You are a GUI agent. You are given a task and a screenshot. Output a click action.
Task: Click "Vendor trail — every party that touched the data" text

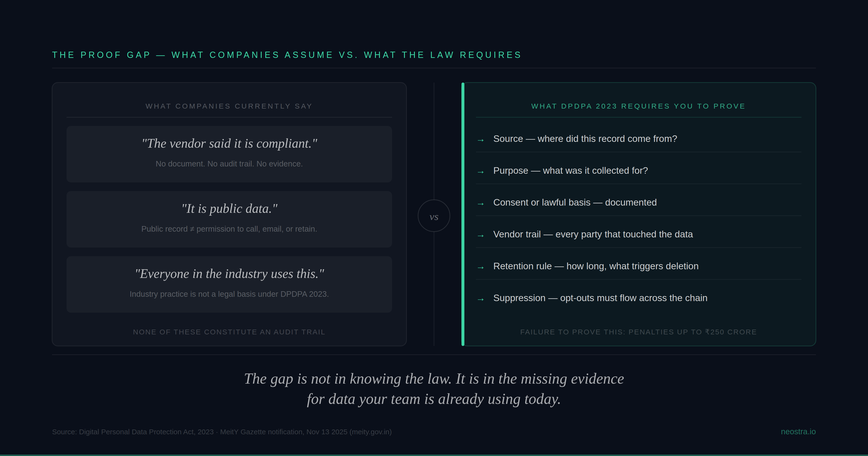pyautogui.click(x=593, y=235)
